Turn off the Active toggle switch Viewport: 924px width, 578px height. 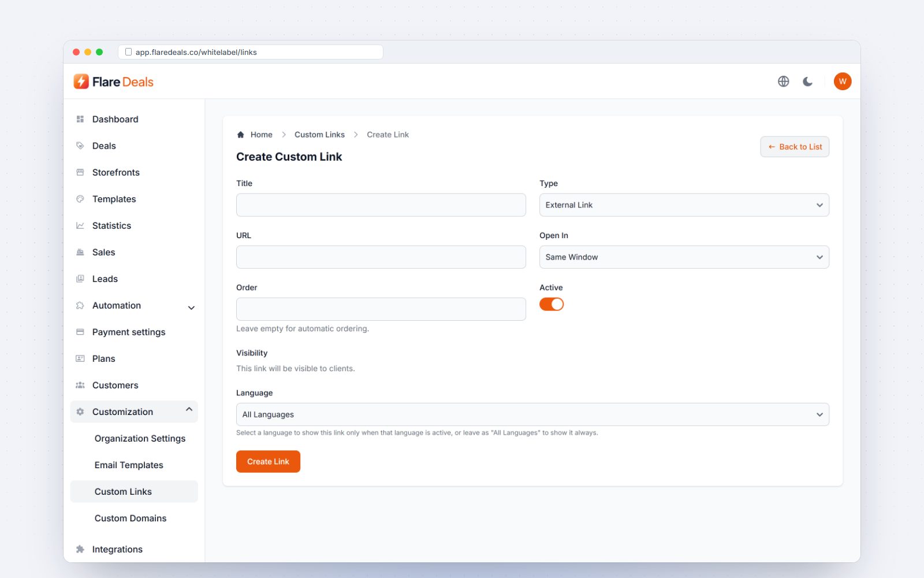552,304
